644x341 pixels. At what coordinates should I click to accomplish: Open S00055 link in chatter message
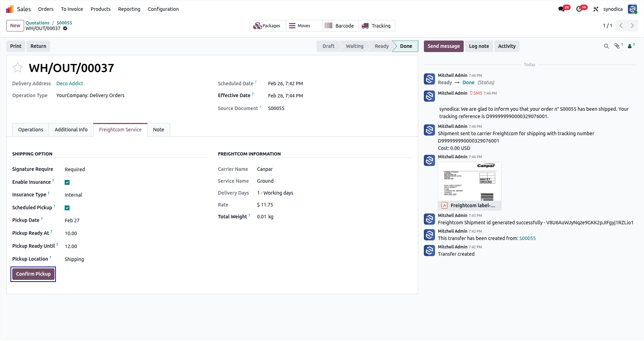click(x=527, y=238)
